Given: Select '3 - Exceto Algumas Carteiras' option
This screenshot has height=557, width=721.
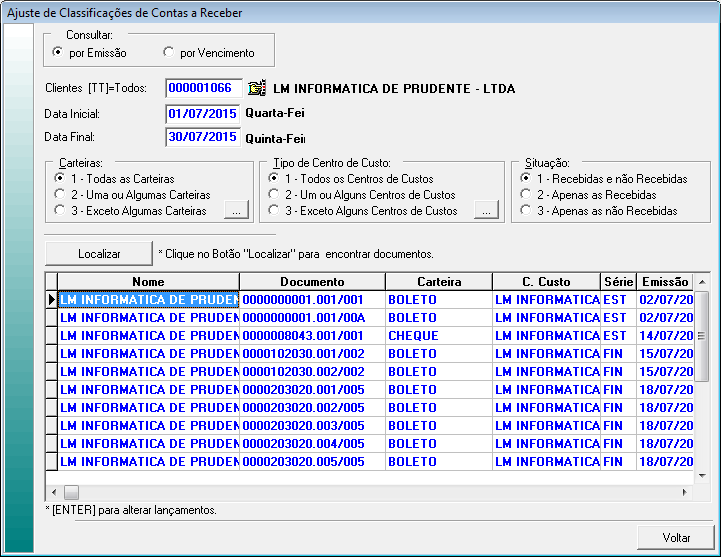Looking at the screenshot, I should [x=60, y=211].
